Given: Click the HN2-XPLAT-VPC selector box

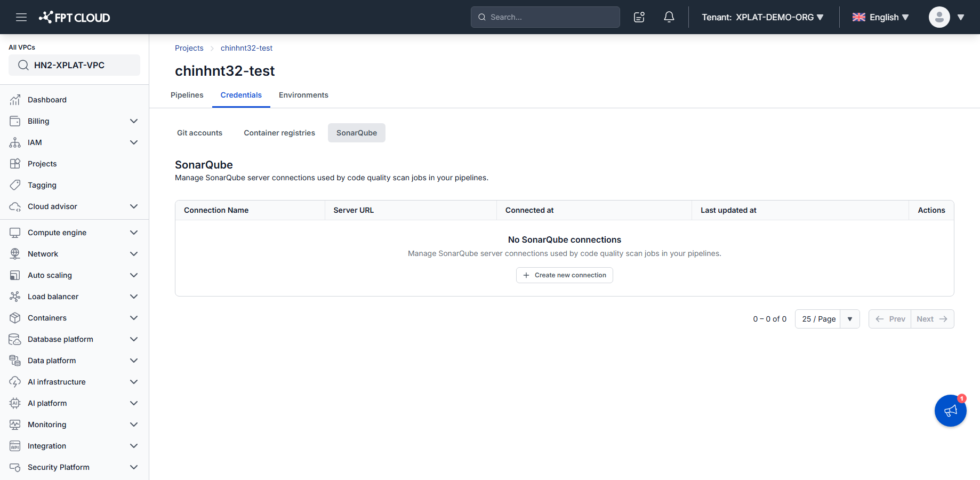Looking at the screenshot, I should [75, 65].
